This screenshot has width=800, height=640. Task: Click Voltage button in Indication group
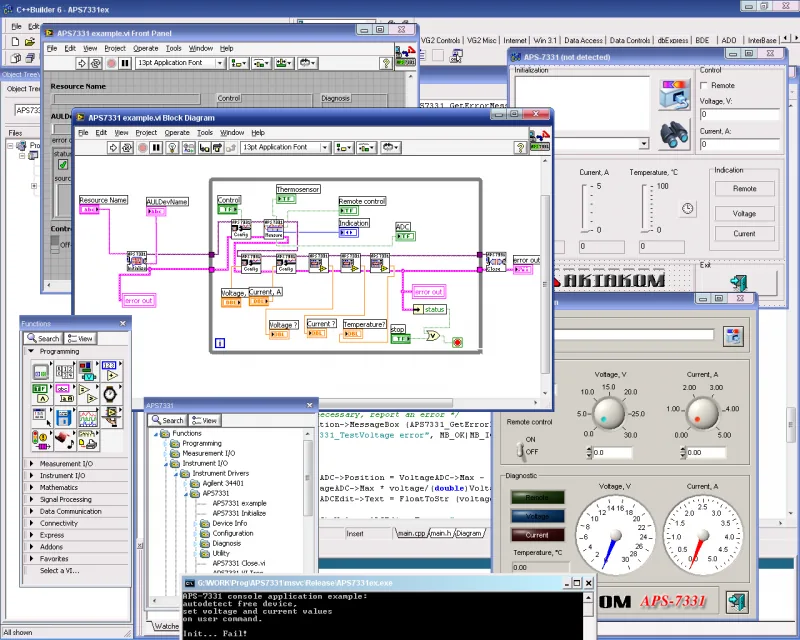(744, 214)
